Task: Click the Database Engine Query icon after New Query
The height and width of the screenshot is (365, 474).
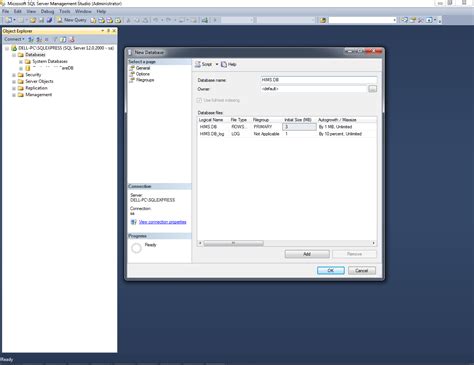Action: tap(93, 20)
